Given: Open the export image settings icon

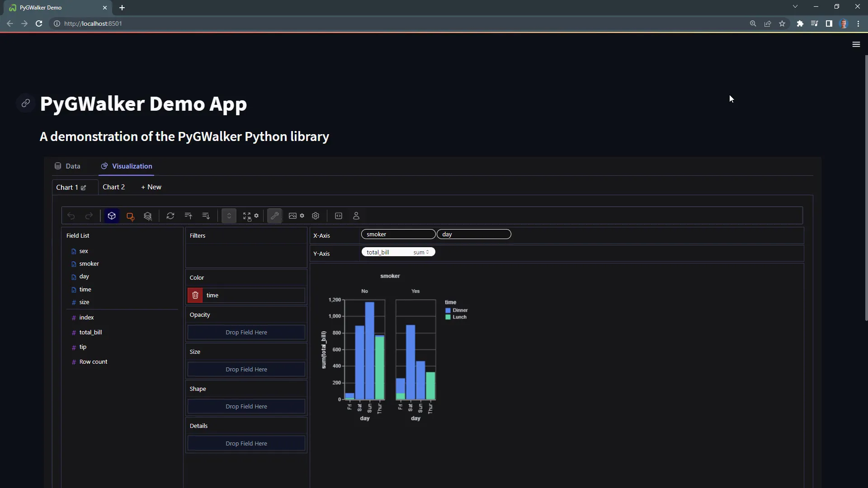Looking at the screenshot, I should (x=302, y=216).
